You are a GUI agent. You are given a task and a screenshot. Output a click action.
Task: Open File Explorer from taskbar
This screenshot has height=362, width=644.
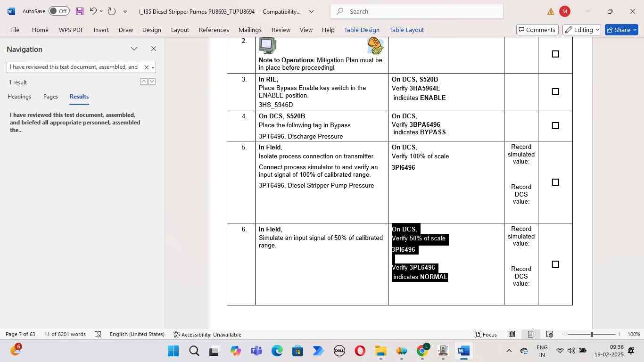coord(380,351)
